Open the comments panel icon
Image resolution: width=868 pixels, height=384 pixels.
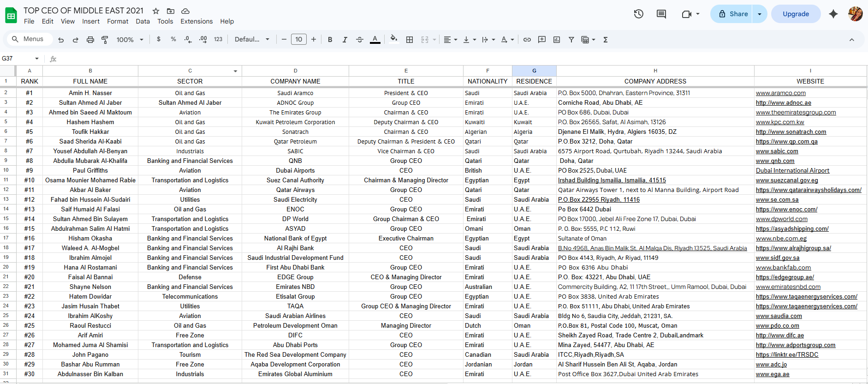pyautogui.click(x=661, y=14)
